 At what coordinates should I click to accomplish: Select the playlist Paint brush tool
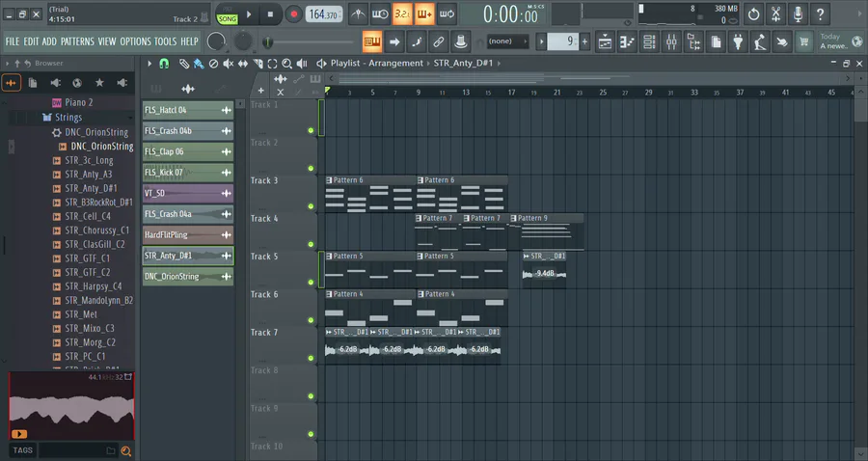click(x=198, y=64)
